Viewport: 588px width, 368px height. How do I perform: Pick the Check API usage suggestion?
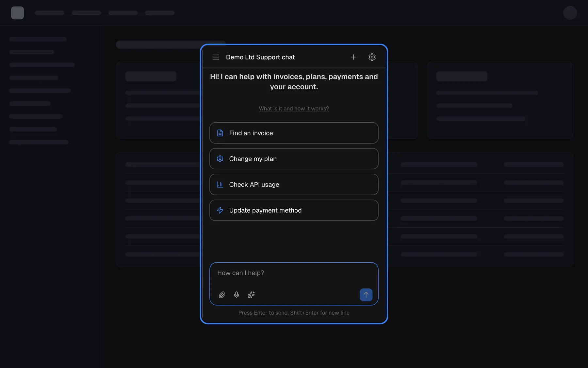(294, 184)
